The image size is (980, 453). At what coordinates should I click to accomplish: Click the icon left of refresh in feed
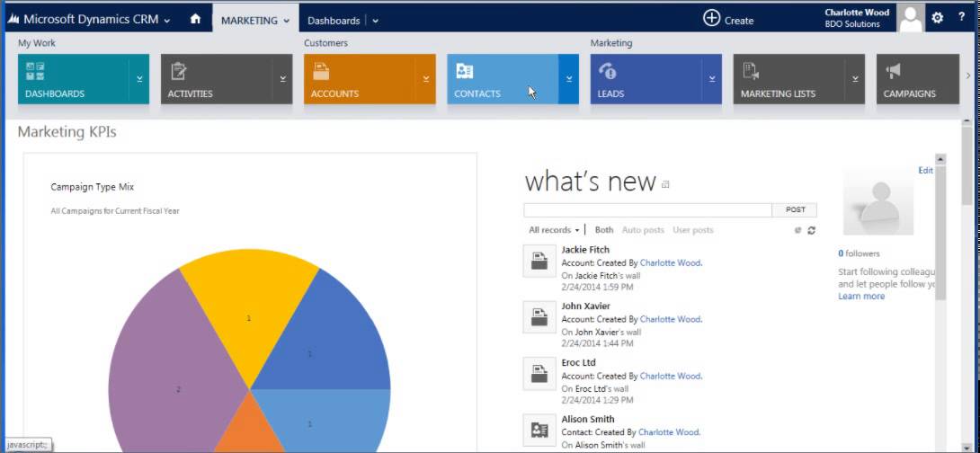[x=798, y=230]
